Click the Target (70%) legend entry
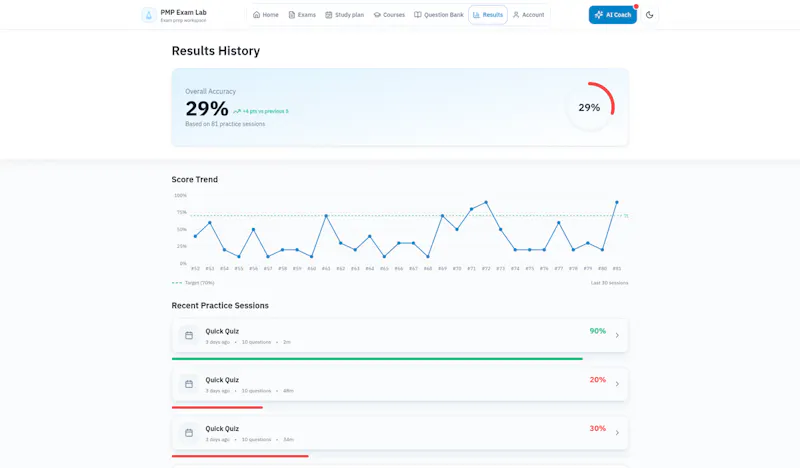 point(193,283)
